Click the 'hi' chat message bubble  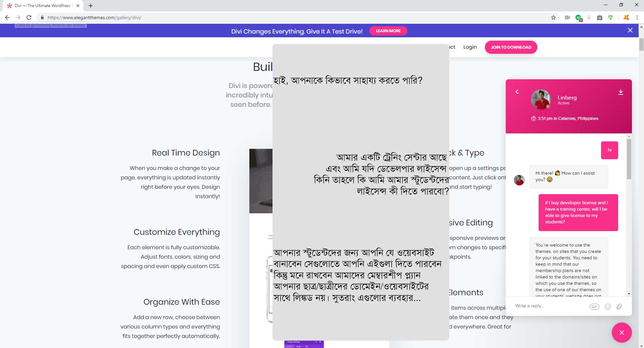pyautogui.click(x=609, y=150)
